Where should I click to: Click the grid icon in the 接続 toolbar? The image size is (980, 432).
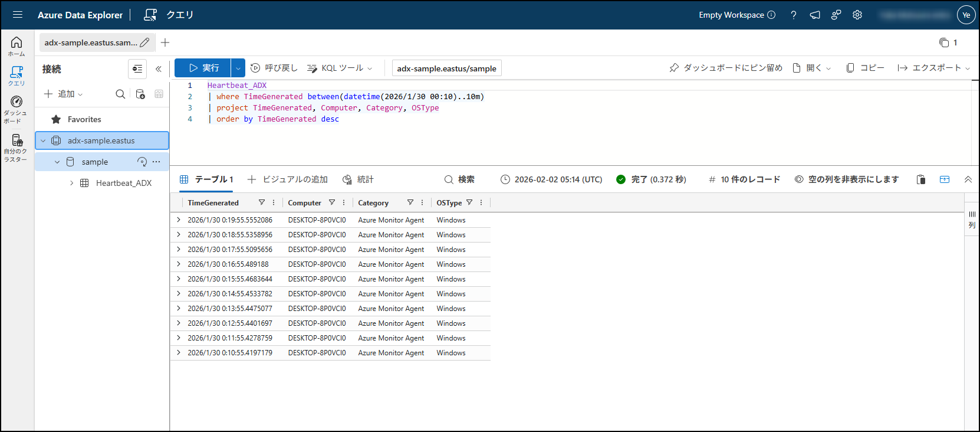(x=159, y=94)
